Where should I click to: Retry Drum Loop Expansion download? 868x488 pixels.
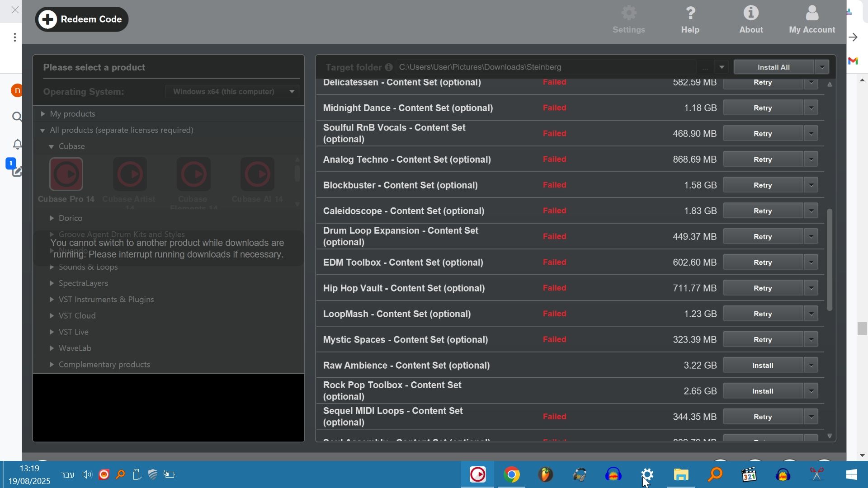pos(763,237)
